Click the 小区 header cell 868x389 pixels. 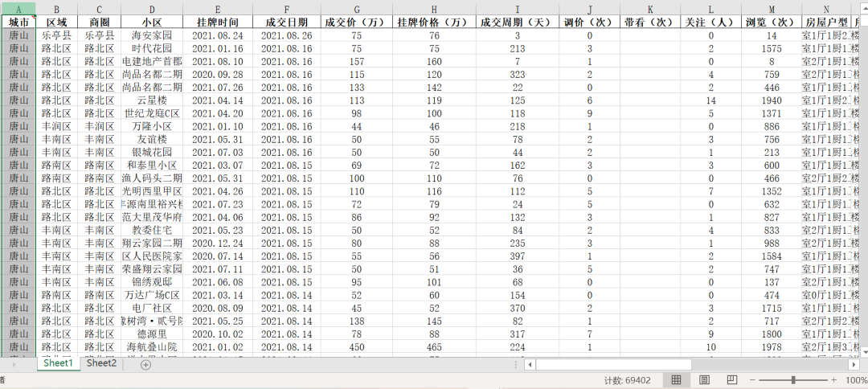tap(152, 23)
